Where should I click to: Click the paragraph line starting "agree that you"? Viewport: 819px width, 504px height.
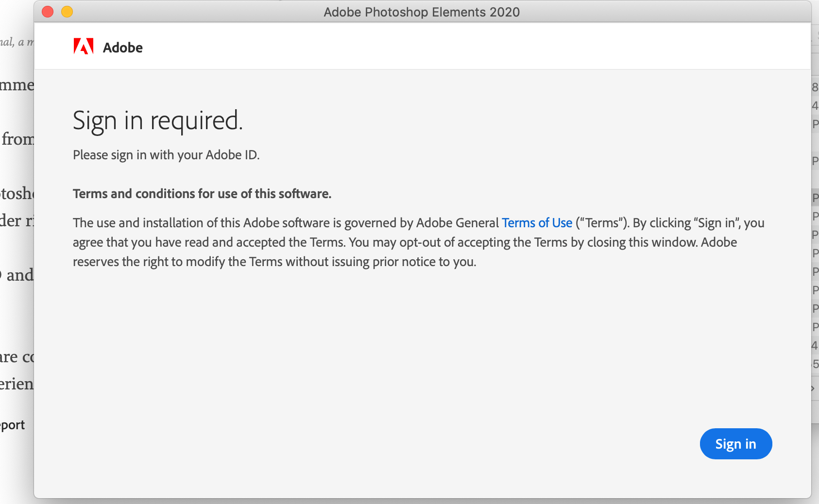(x=405, y=242)
